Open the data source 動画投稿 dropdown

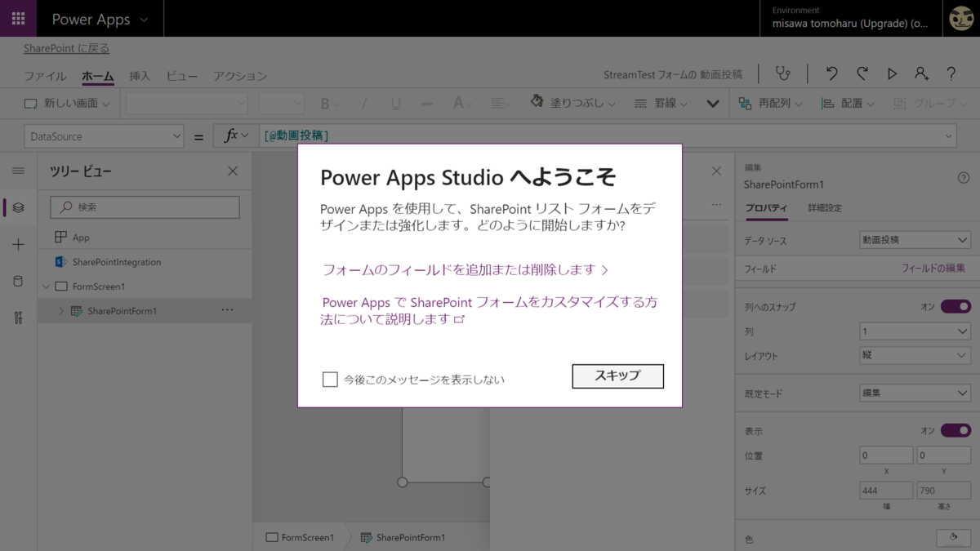coord(915,240)
